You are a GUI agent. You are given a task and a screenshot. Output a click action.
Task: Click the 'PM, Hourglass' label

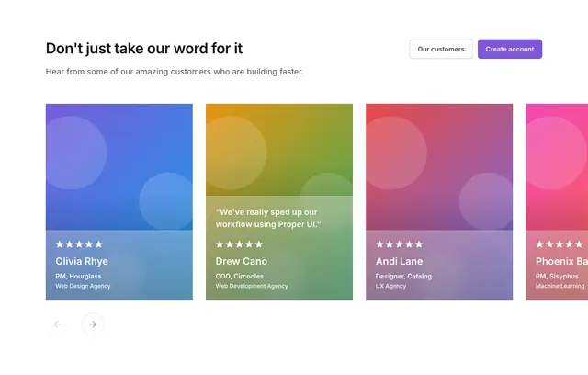pyautogui.click(x=78, y=277)
